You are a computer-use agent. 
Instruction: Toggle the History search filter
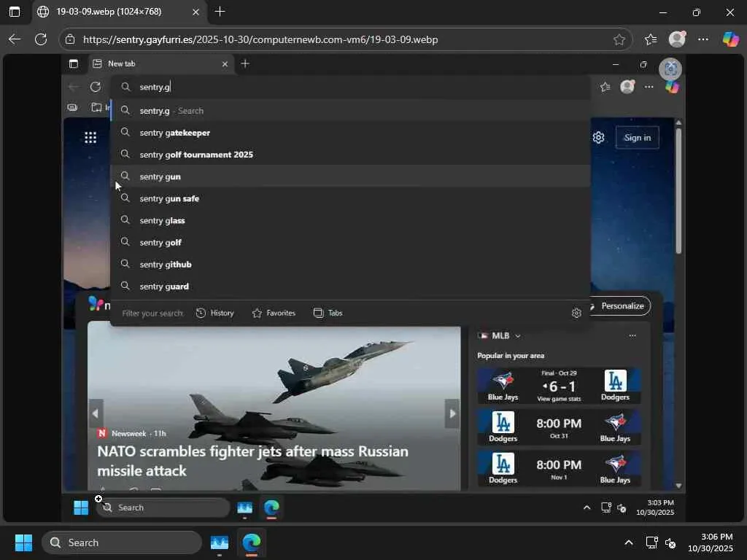(215, 313)
